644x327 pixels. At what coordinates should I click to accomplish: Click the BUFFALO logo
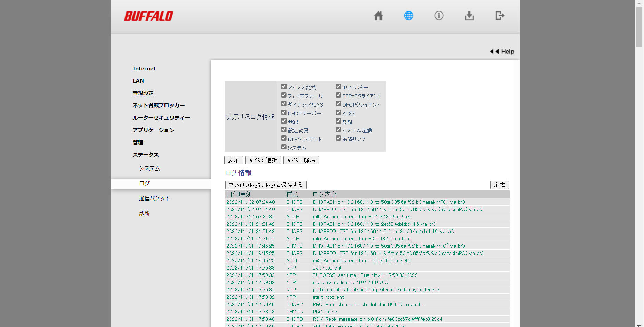(x=148, y=16)
